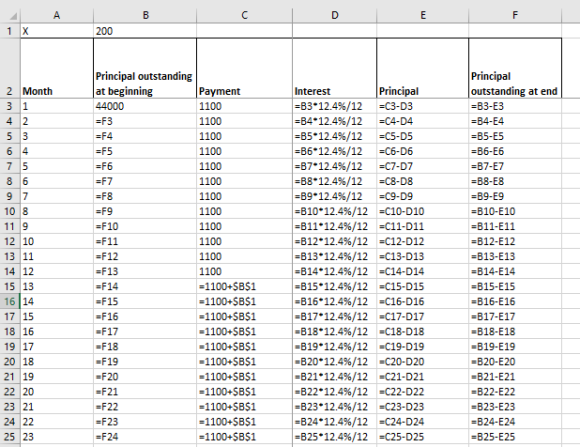Click cell E10 formula =C10-D10
580x447 pixels.
tap(422, 211)
